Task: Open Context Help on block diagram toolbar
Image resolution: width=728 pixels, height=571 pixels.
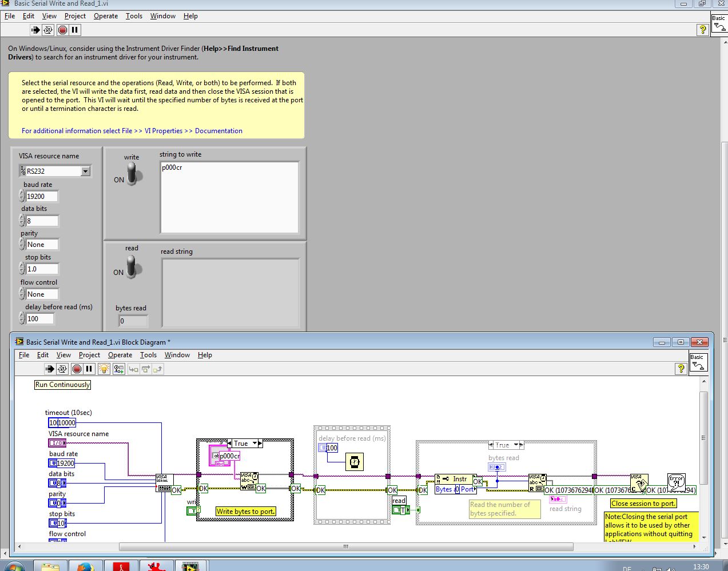Action: click(681, 369)
